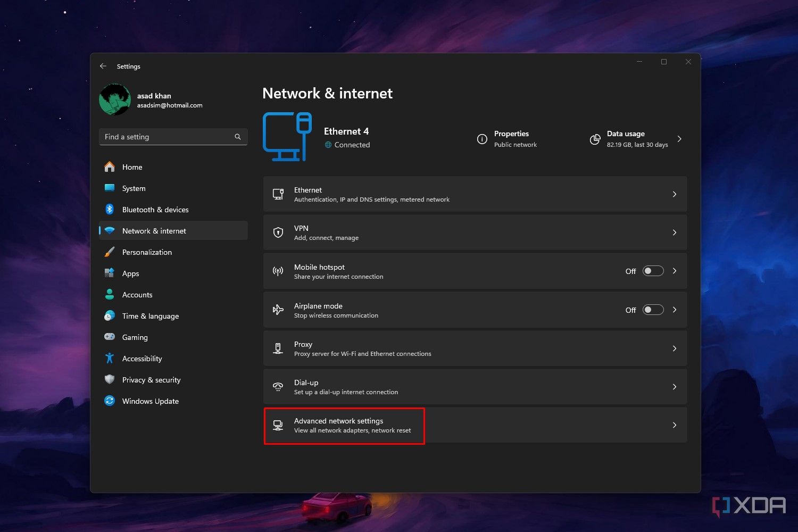Click the System monitor icon in sidebar
Screen dimensions: 798x532
click(110, 188)
